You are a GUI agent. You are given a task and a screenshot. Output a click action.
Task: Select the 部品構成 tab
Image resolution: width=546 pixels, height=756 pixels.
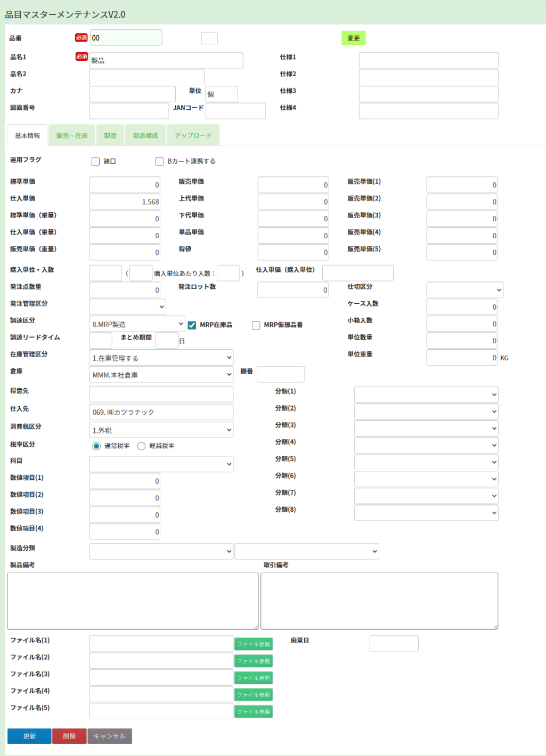coord(145,135)
